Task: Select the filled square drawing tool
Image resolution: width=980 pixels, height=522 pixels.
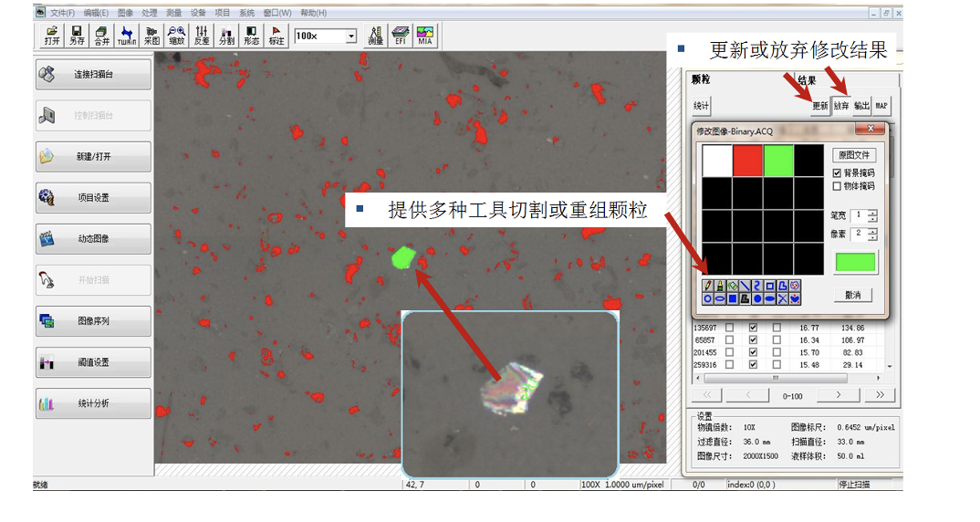Action: (x=733, y=298)
